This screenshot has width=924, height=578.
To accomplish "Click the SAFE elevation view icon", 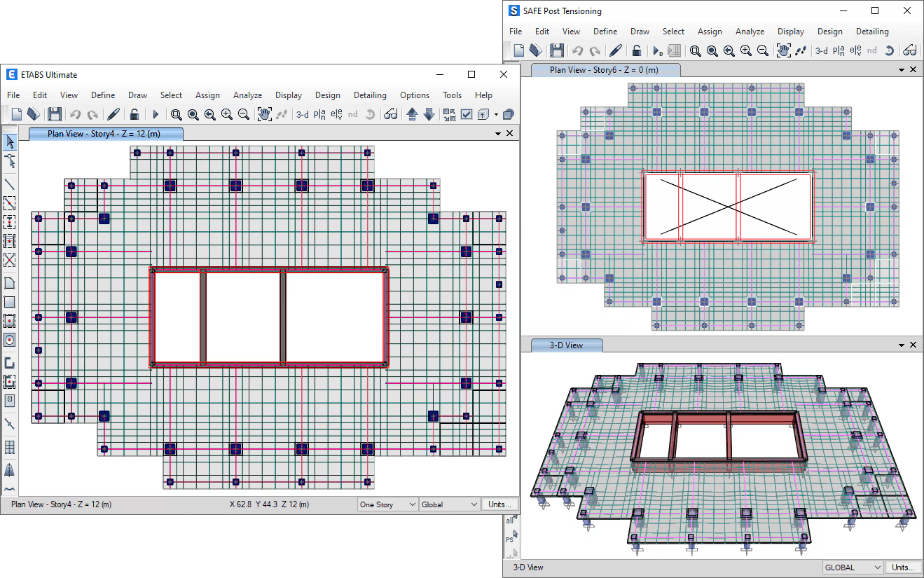I will [x=855, y=50].
